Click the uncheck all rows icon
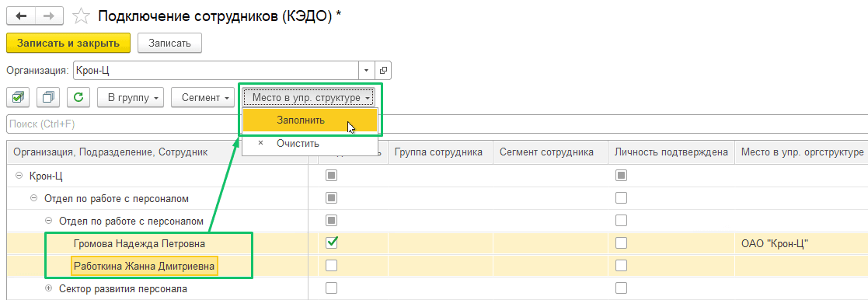The image size is (868, 300). [x=48, y=97]
